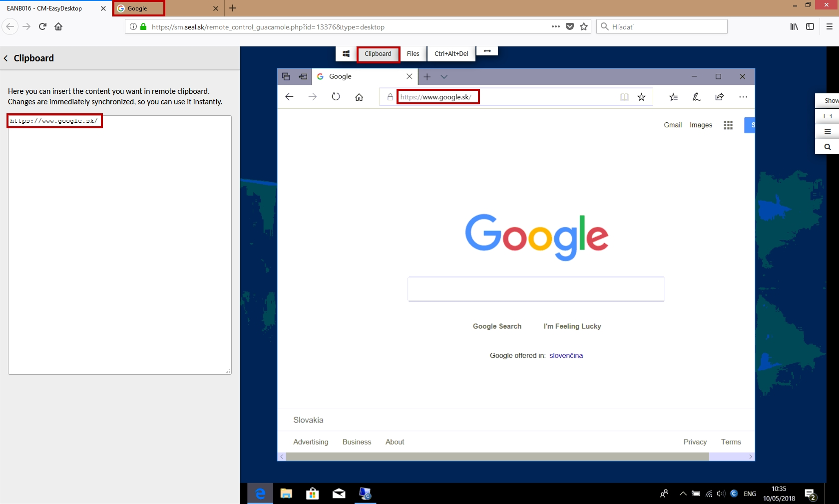Close the Google tab in Edge

coord(410,76)
